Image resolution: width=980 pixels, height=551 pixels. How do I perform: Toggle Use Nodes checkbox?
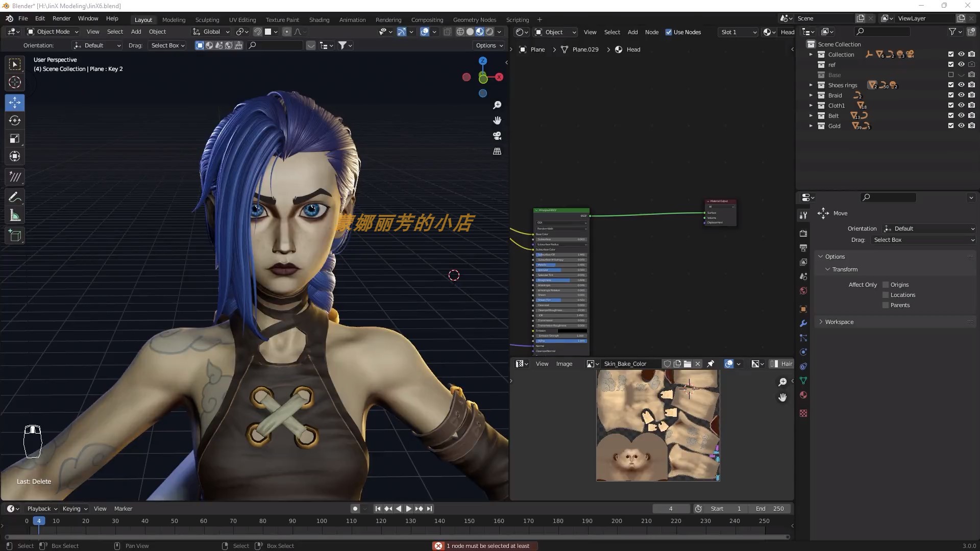coord(669,32)
